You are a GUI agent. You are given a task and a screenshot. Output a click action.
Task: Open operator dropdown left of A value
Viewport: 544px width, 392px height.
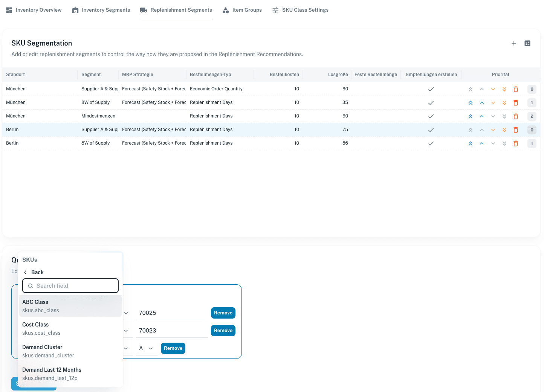[126, 348]
